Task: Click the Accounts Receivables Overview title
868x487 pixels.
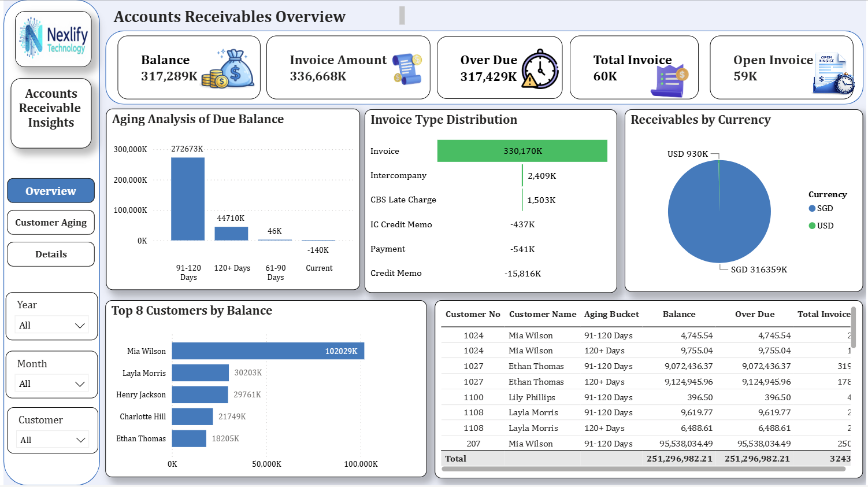Action: coord(229,16)
